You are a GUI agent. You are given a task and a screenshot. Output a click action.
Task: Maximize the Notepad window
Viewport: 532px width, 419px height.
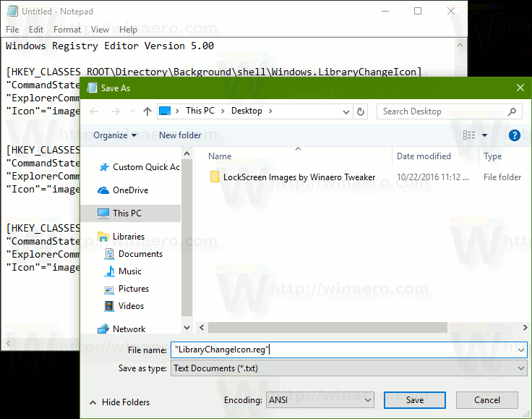418,11
